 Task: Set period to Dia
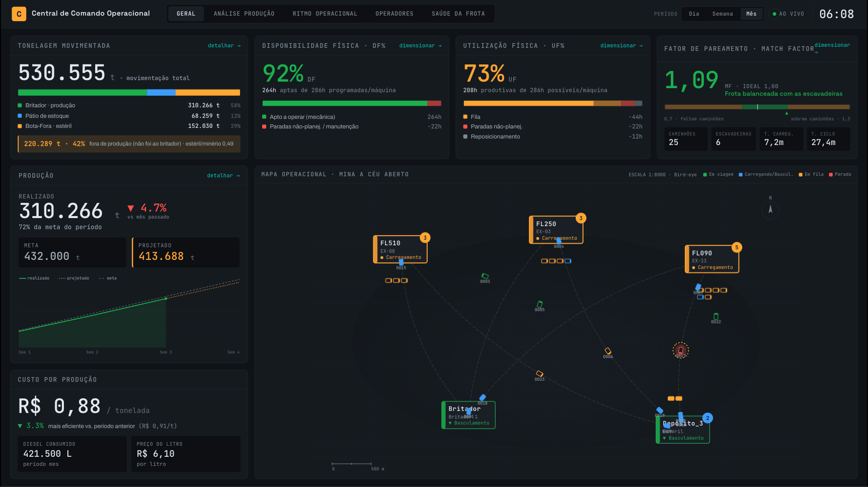pos(694,14)
